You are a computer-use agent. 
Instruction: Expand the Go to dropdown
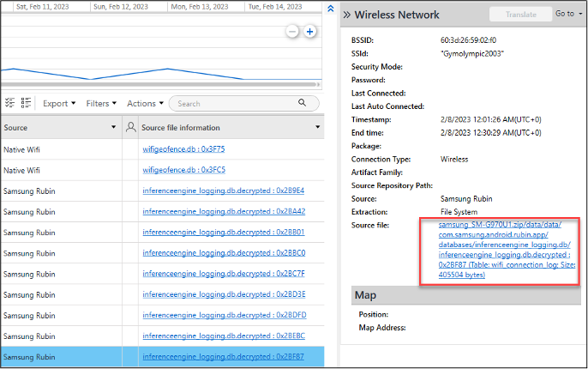click(568, 14)
